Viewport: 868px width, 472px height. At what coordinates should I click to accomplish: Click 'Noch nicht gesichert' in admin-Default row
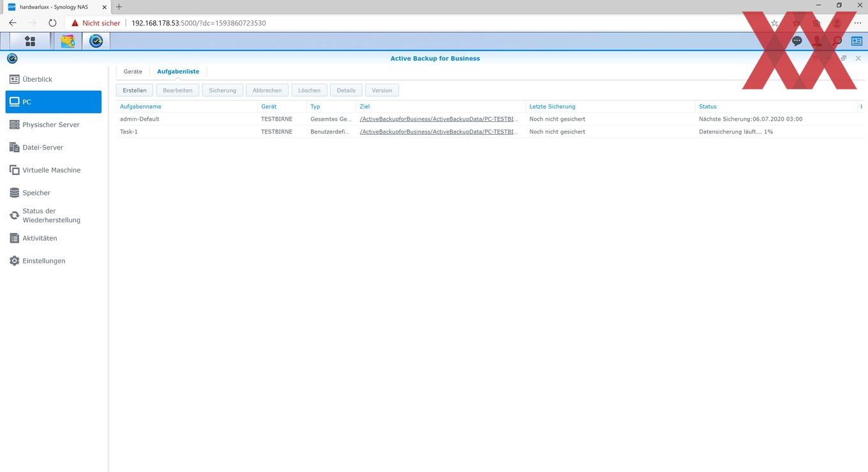[557, 119]
